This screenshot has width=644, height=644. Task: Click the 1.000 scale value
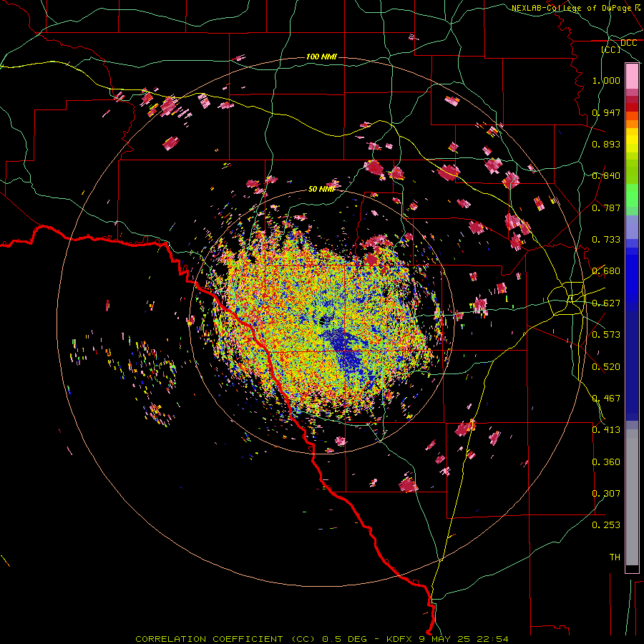606,80
